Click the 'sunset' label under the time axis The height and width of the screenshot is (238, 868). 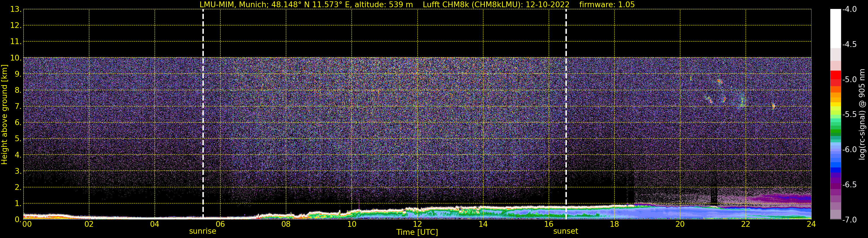(x=565, y=231)
